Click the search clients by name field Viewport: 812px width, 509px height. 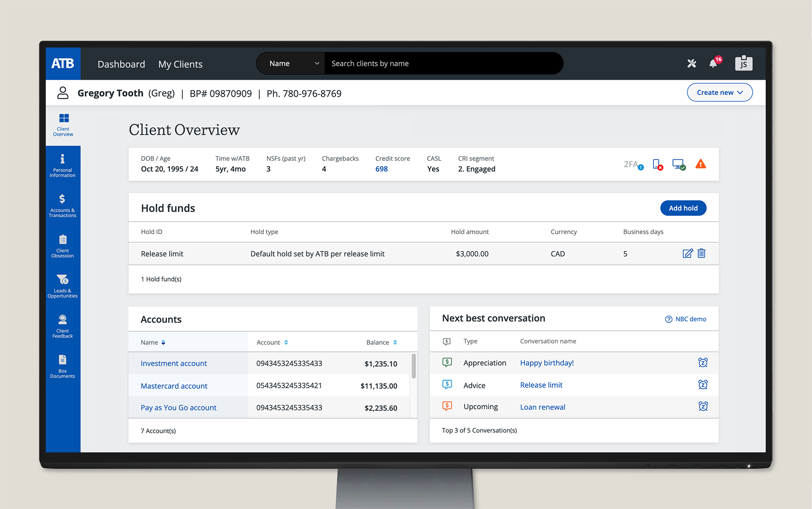pos(442,63)
